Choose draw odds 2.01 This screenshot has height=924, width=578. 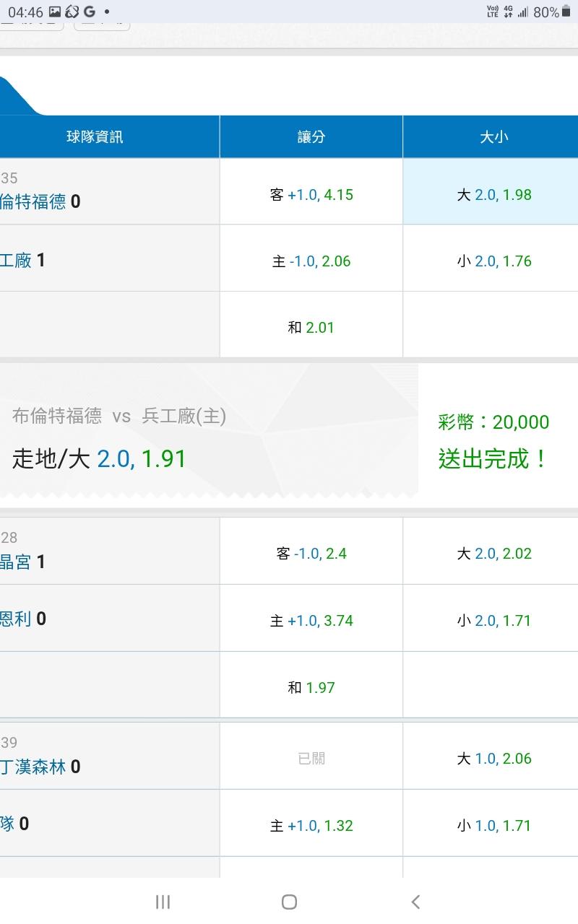311,328
